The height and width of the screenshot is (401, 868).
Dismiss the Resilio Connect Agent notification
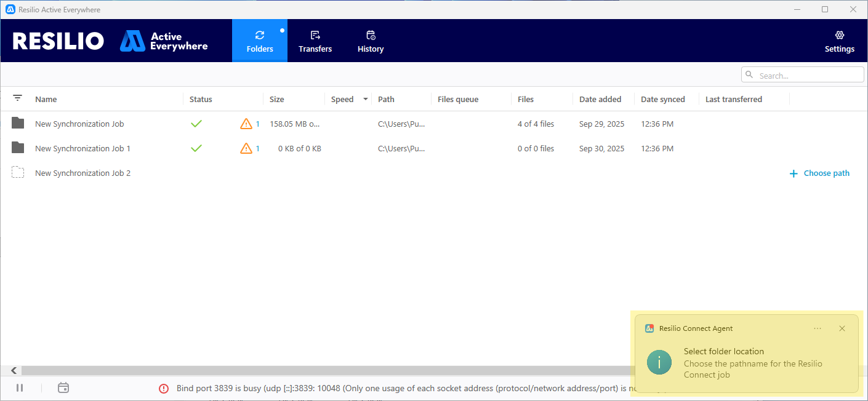(842, 328)
